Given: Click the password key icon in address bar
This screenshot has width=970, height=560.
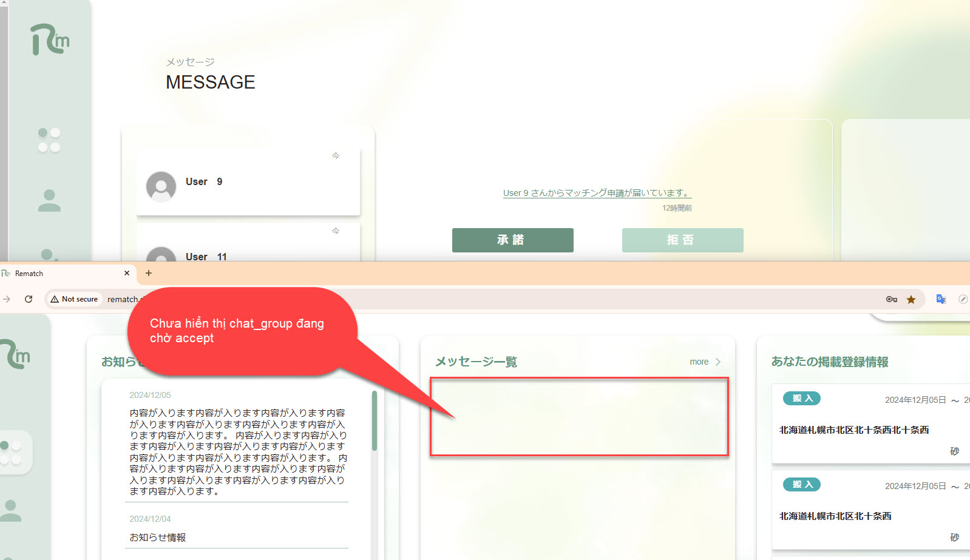Looking at the screenshot, I should click(x=891, y=299).
